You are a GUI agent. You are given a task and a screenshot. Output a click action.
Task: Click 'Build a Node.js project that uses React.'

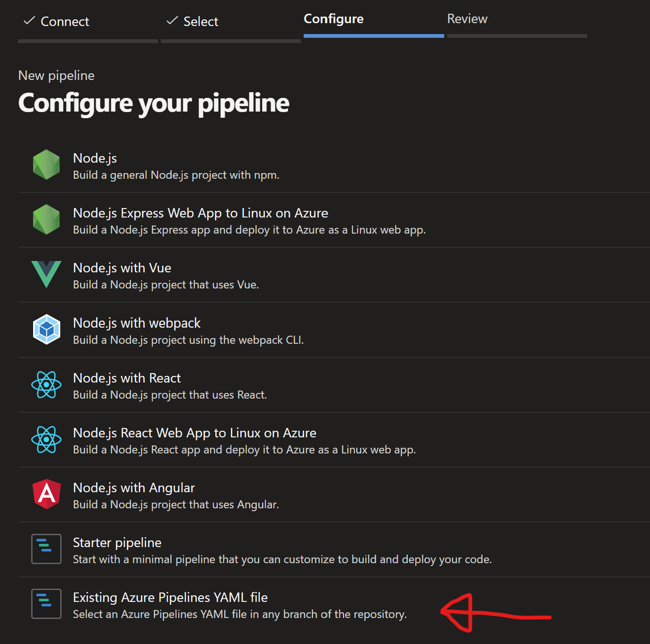click(170, 395)
